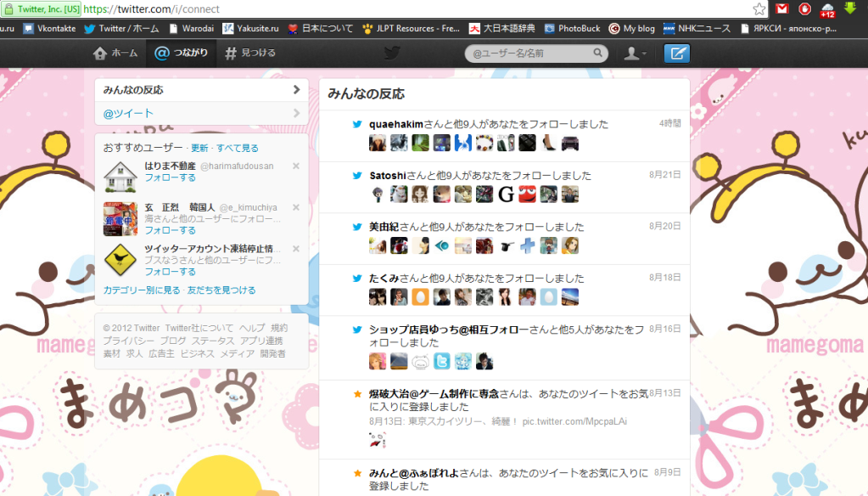This screenshot has height=496, width=868.
Task: Open the pic.twitter.com/MpcpaLAi link
Action: pos(574,421)
